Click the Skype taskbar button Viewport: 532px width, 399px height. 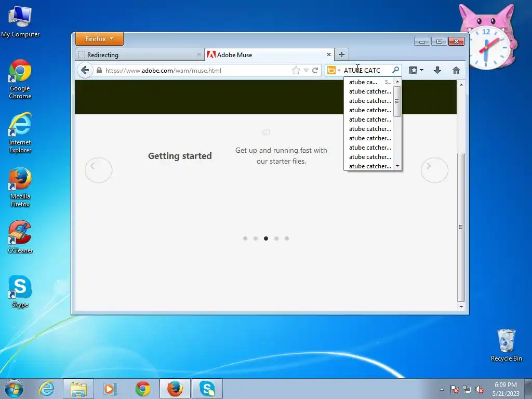coord(207,389)
